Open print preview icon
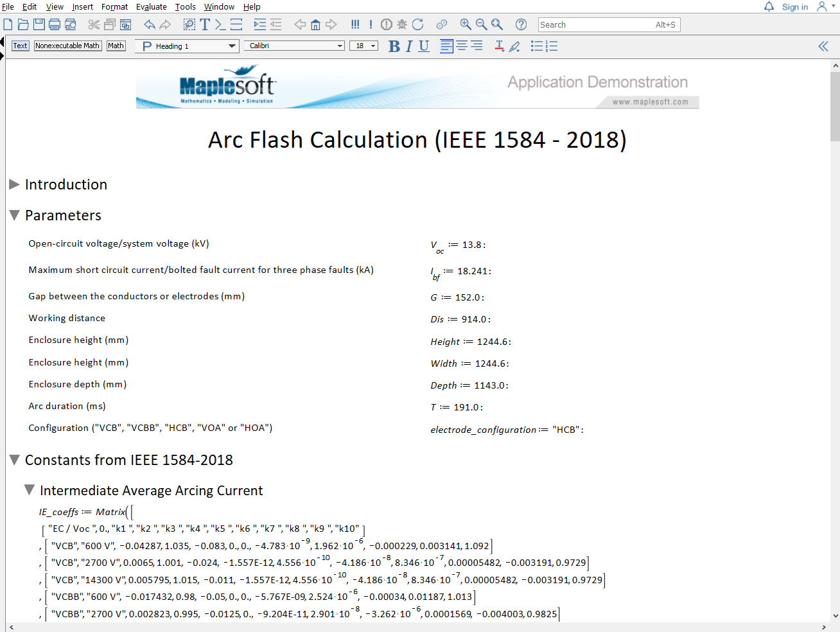The width and height of the screenshot is (840, 632). click(71, 24)
